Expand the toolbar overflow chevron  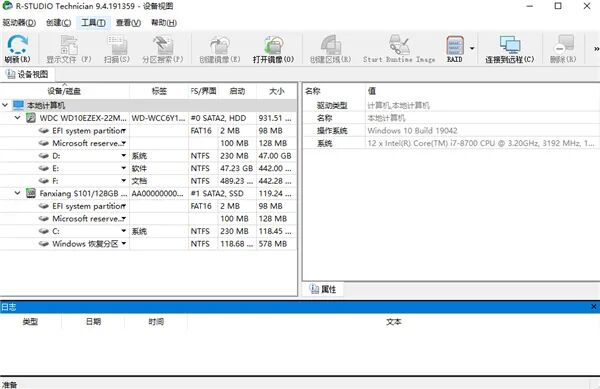[x=596, y=49]
